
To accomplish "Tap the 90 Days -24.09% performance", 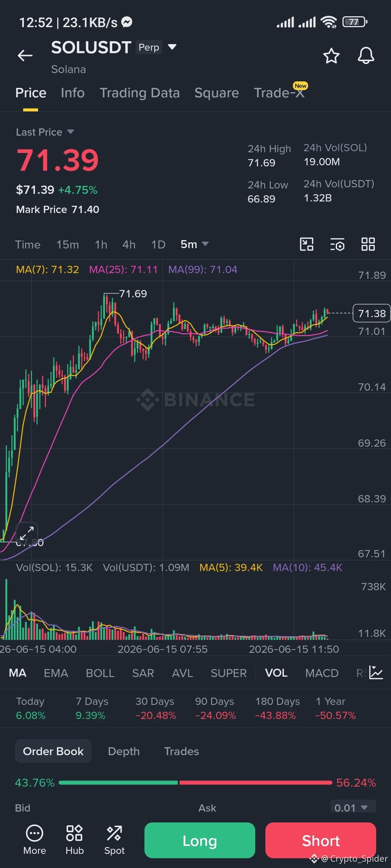I will (x=215, y=708).
